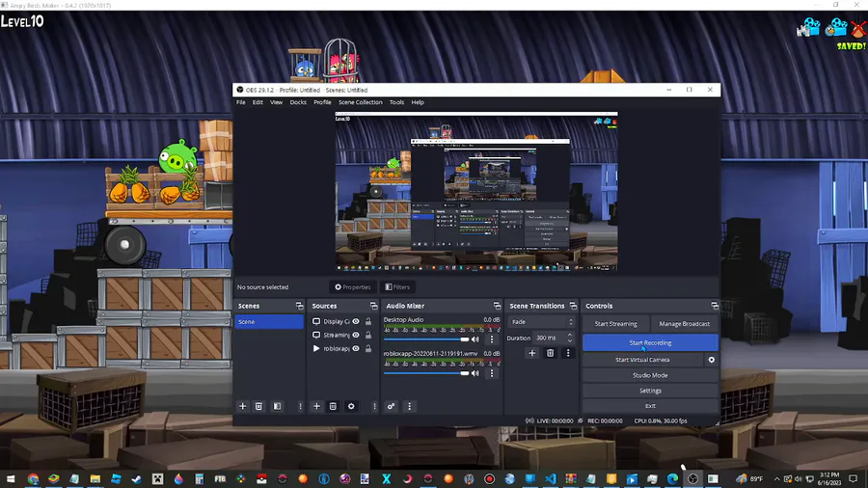Mute Desktop Audio speaker icon
Viewport: 868px width, 488px height.
(475, 339)
